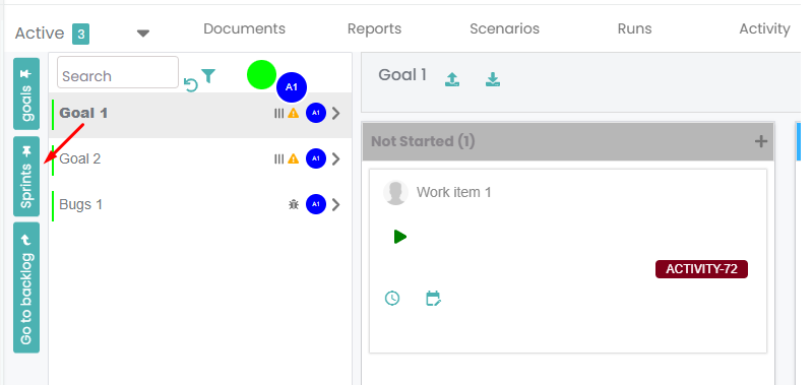Screen dimensions: 802x385
Task: Start Work item 1 with green play icon
Action: [400, 237]
